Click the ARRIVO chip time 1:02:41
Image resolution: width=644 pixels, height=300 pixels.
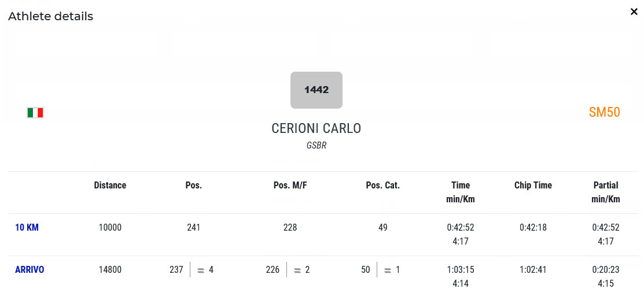533,269
